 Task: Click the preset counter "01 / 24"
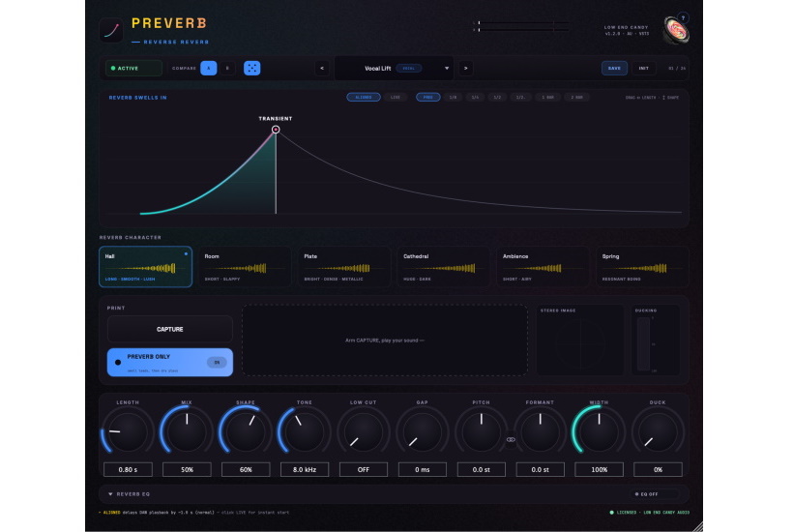(677, 69)
